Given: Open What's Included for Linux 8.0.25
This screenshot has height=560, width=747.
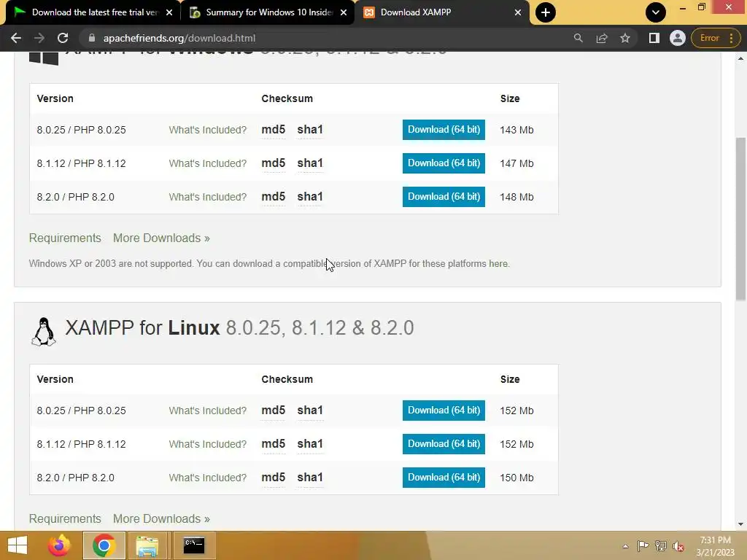Looking at the screenshot, I should pyautogui.click(x=208, y=411).
